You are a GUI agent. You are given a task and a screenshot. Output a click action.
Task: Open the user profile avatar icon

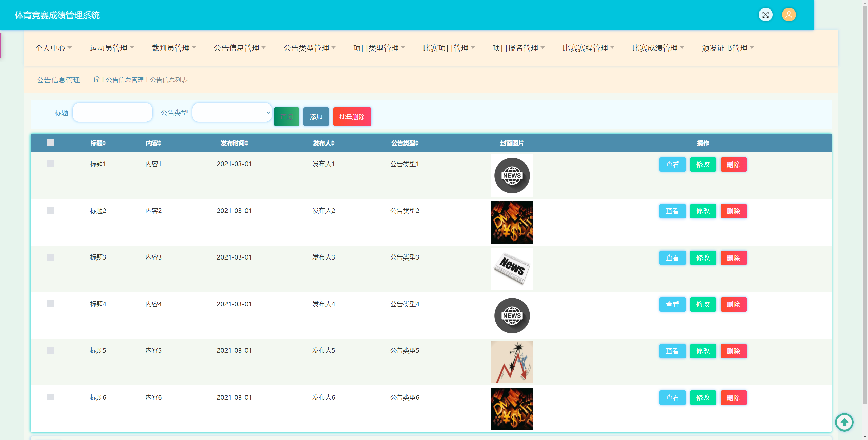point(789,15)
